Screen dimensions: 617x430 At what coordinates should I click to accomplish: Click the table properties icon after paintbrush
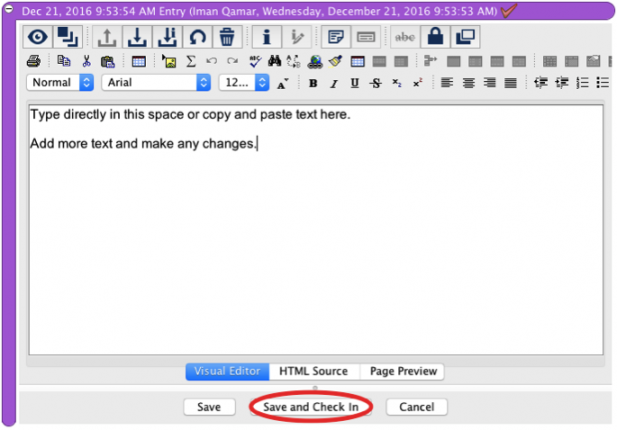point(357,62)
